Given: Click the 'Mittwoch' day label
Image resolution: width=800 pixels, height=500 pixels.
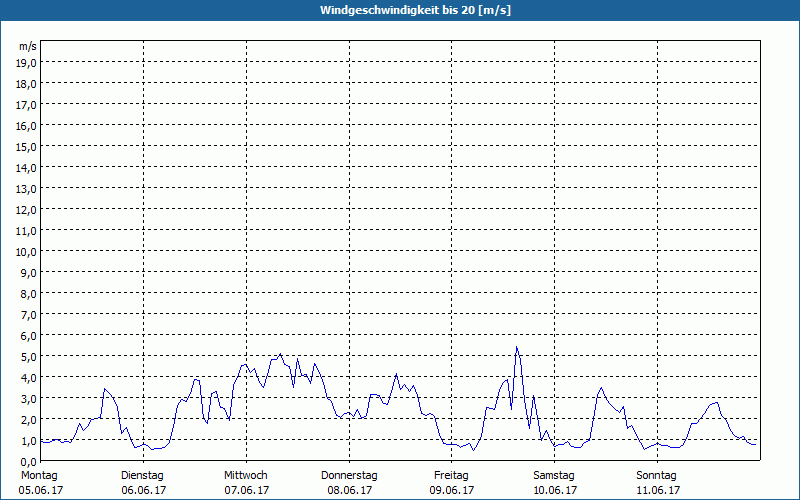Looking at the screenshot, I should [x=245, y=476].
